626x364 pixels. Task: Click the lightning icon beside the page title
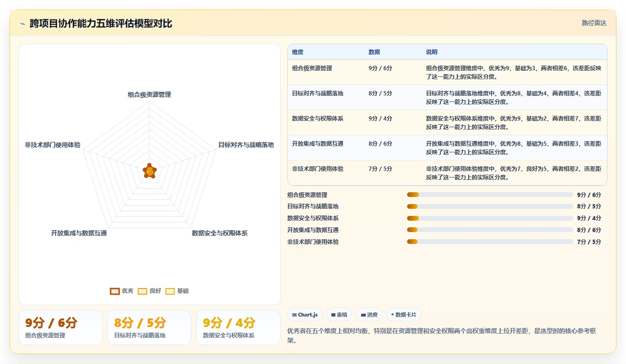click(x=22, y=24)
